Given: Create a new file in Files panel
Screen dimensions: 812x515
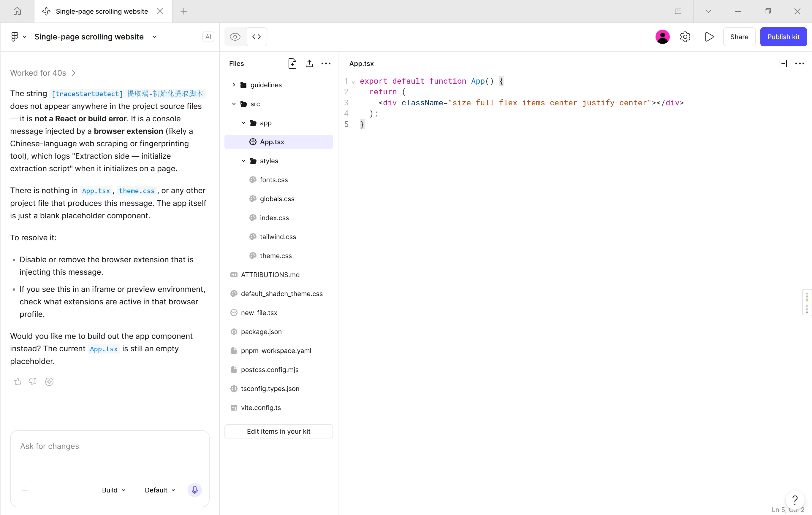Looking at the screenshot, I should pyautogui.click(x=292, y=63).
